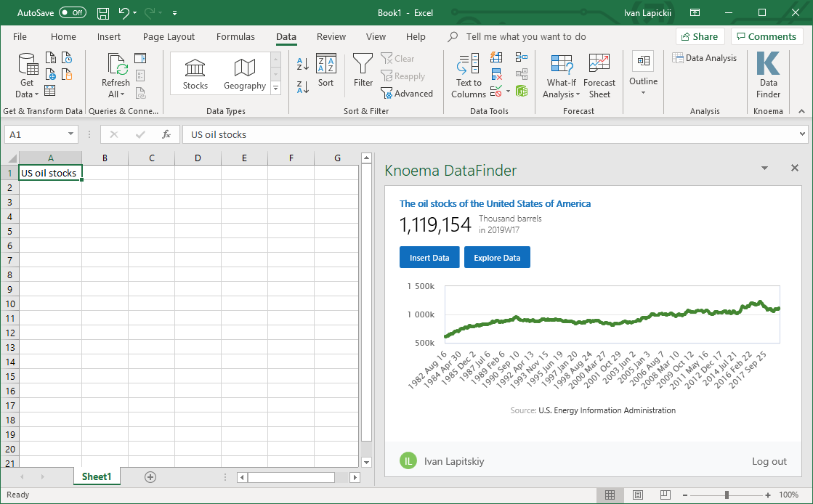Click the zoom slider handle
This screenshot has height=504, width=813.
[x=727, y=495]
